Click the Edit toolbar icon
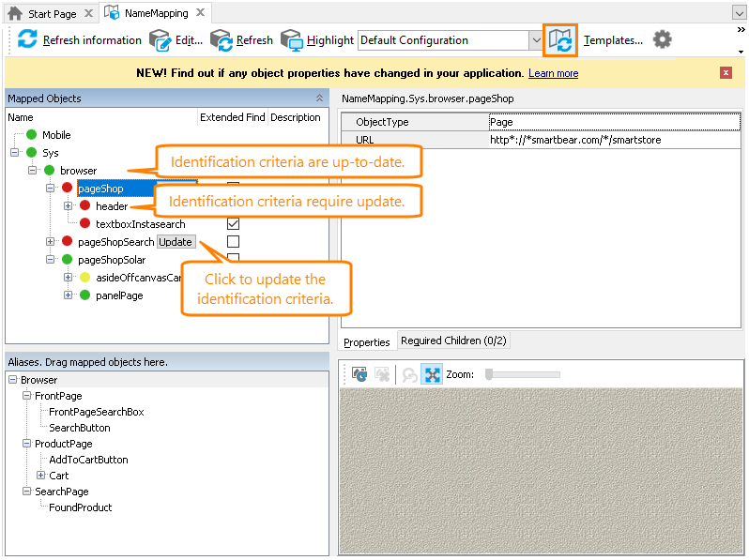Screen dimensions: 749x560 160,40
